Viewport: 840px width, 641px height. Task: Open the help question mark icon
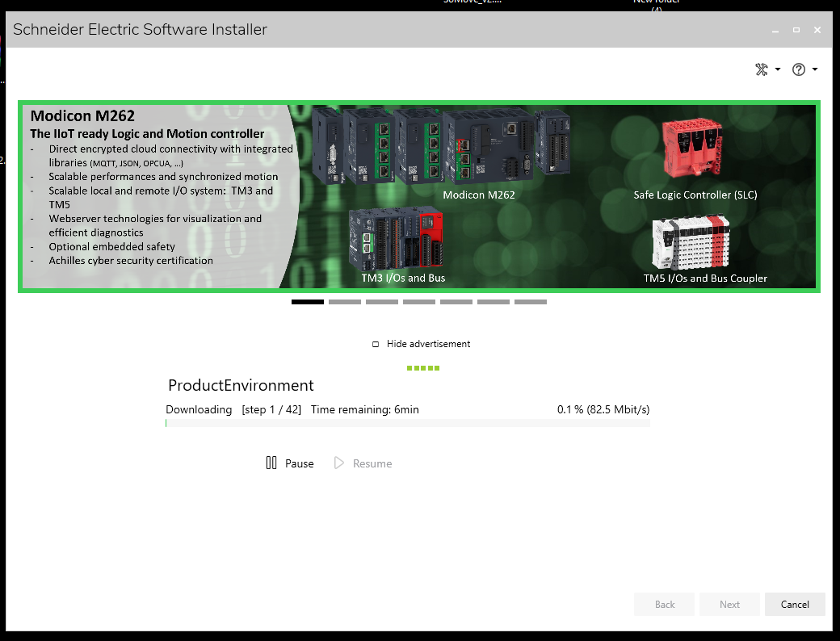tap(798, 69)
